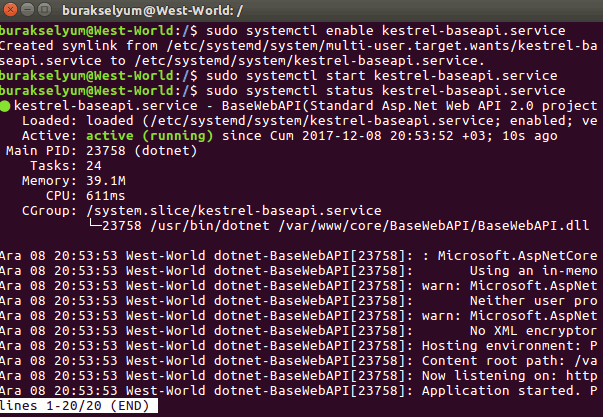The height and width of the screenshot is (417, 603).
Task: Click the log line containing 'No XML encryptor'
Action: pyautogui.click(x=298, y=331)
